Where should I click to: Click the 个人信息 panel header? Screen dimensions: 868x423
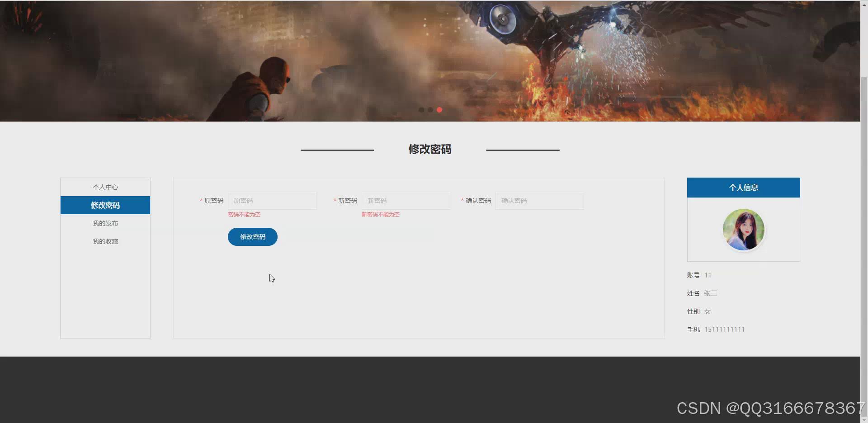pyautogui.click(x=744, y=188)
